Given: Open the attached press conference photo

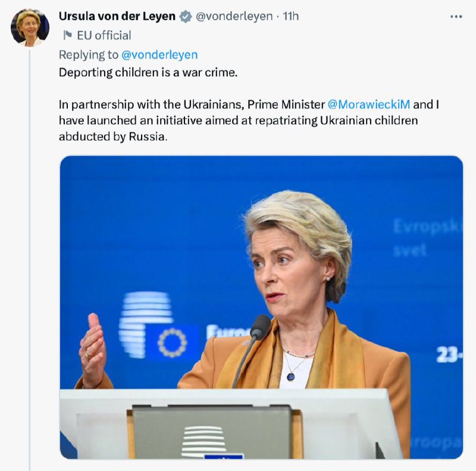Looking at the screenshot, I should tap(261, 307).
